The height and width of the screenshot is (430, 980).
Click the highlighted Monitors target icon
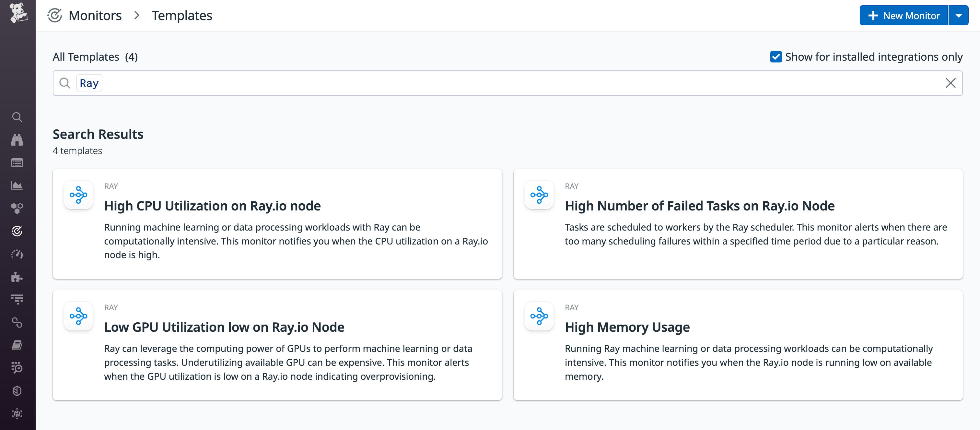point(17,231)
